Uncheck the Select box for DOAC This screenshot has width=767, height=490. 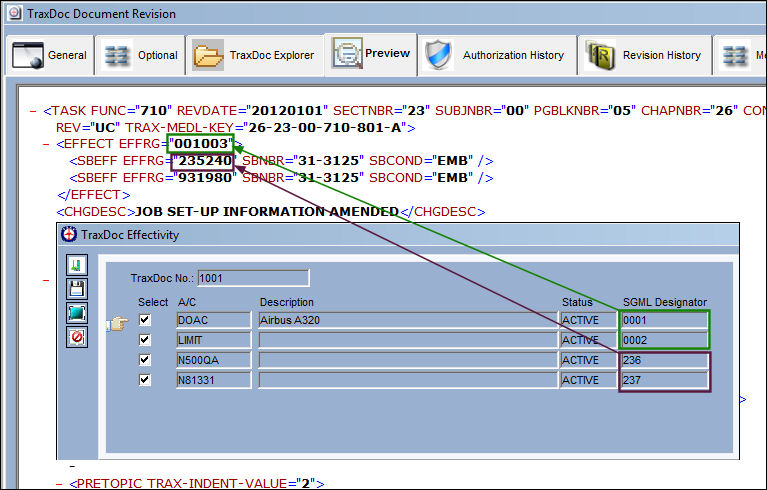pyautogui.click(x=145, y=320)
